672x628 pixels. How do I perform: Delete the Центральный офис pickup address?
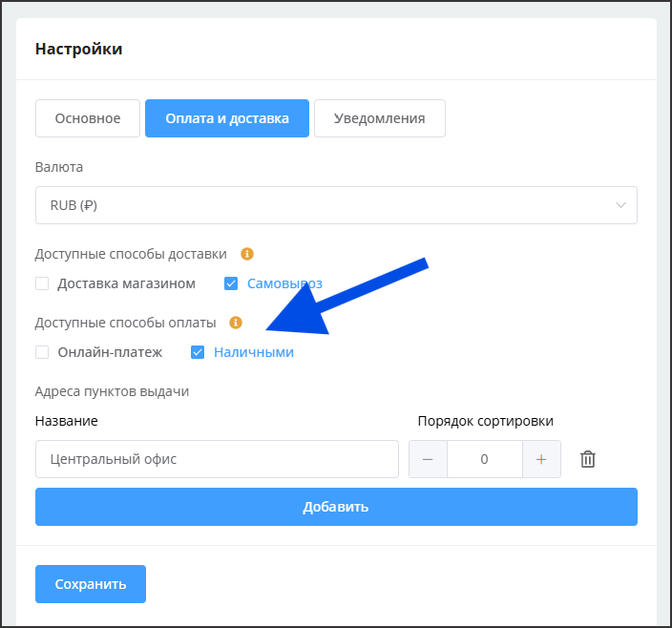[x=588, y=459]
